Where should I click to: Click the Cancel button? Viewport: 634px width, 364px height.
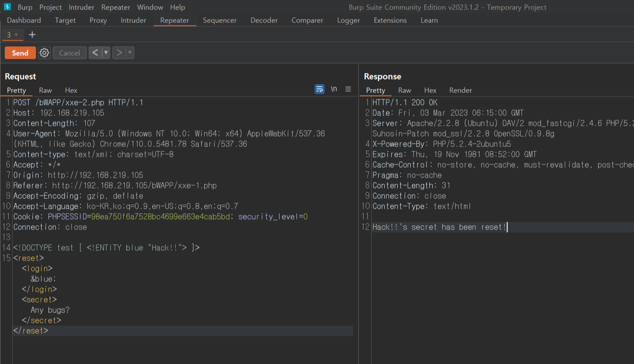(69, 53)
